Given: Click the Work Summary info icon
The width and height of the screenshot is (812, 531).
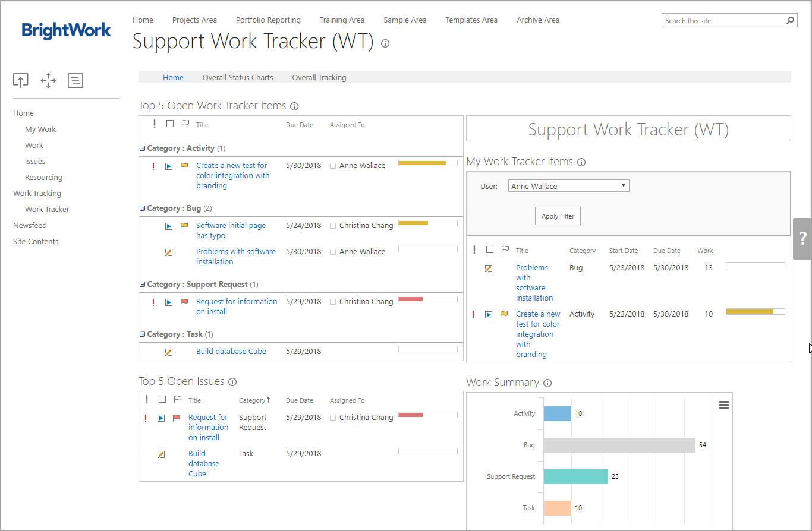Looking at the screenshot, I should (x=547, y=383).
